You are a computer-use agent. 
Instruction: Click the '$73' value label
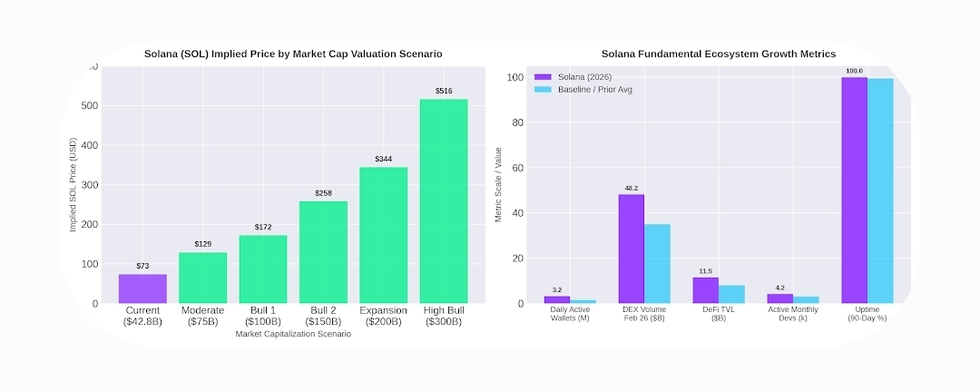(x=142, y=266)
